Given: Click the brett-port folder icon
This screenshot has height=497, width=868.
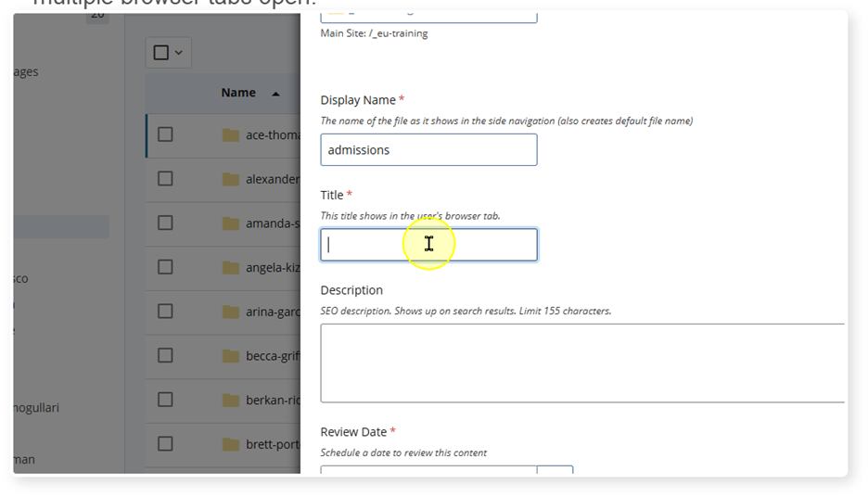Looking at the screenshot, I should pos(231,444).
